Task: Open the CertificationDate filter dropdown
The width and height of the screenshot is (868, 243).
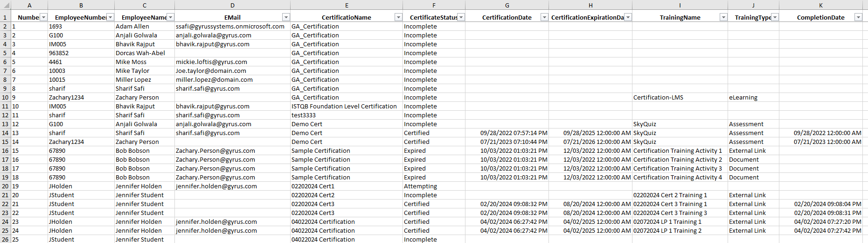Action: click(544, 17)
